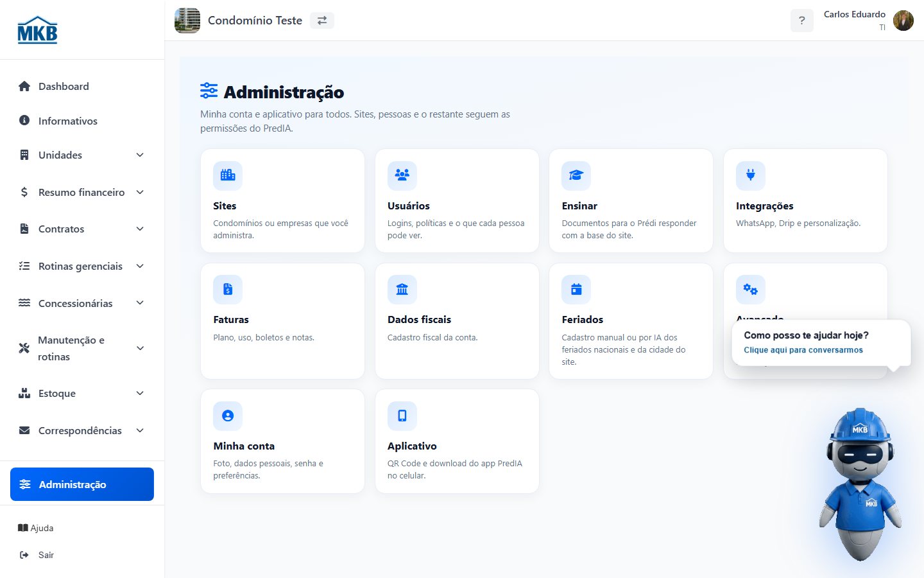Open the Usuários card title
Image resolution: width=924 pixels, height=578 pixels.
(x=409, y=206)
